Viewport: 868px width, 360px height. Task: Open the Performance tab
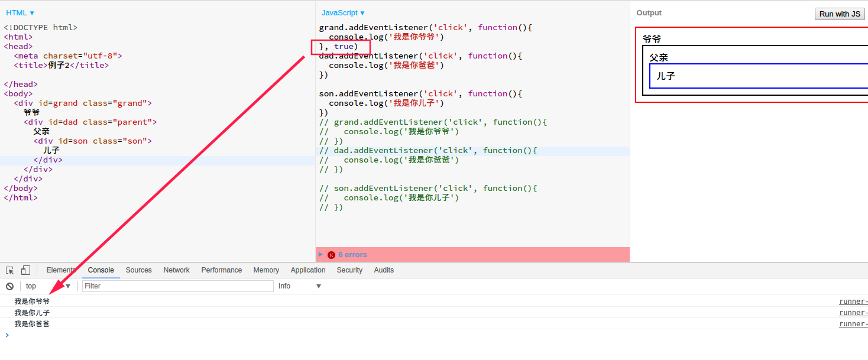222,270
